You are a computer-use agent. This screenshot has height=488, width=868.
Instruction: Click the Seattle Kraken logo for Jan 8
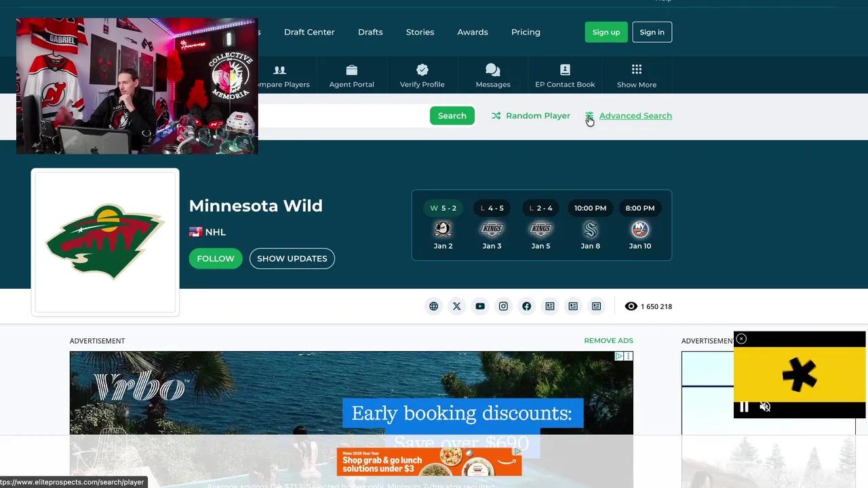[x=591, y=229]
